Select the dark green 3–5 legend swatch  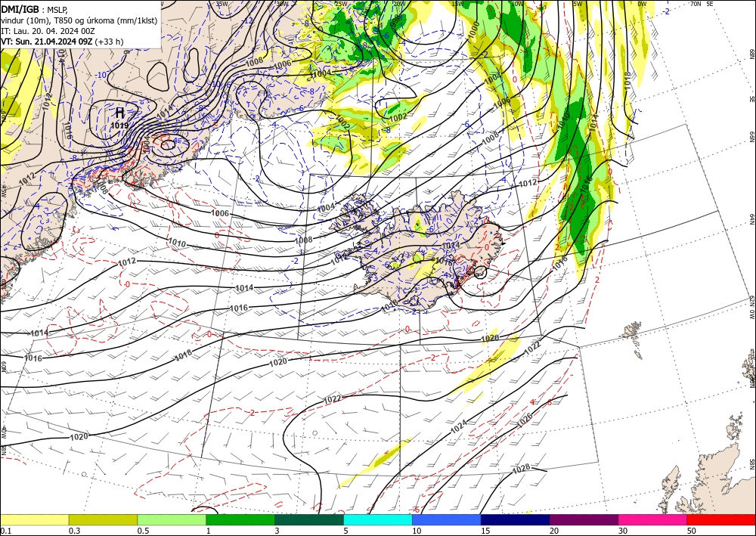tap(309, 519)
